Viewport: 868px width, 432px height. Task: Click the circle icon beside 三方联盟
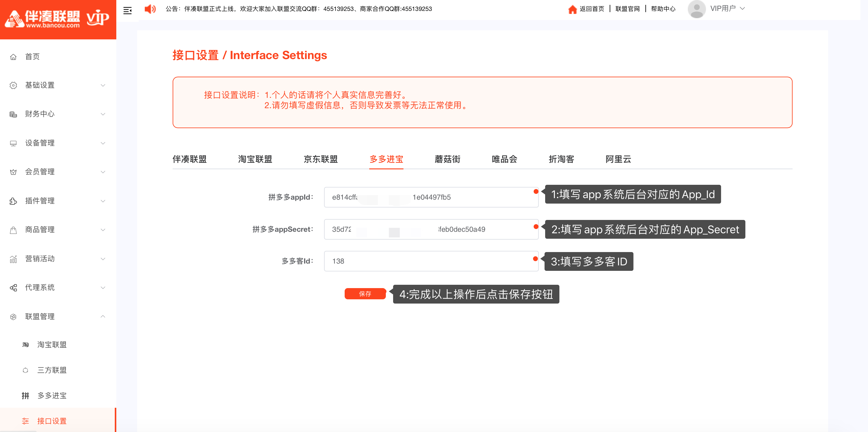(25, 370)
